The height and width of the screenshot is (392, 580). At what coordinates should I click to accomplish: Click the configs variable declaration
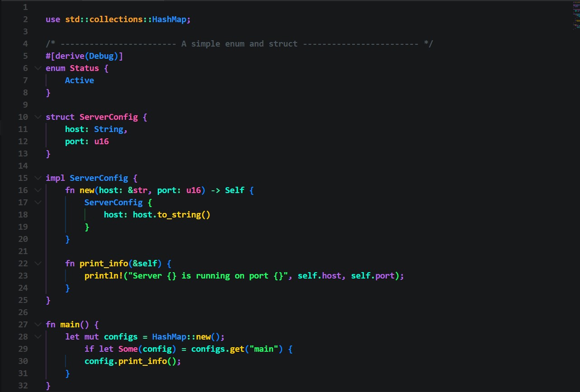pyautogui.click(x=121, y=337)
